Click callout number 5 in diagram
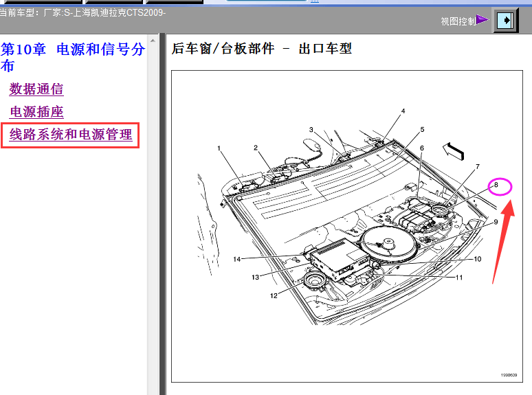This screenshot has height=395, width=532. tap(422, 130)
